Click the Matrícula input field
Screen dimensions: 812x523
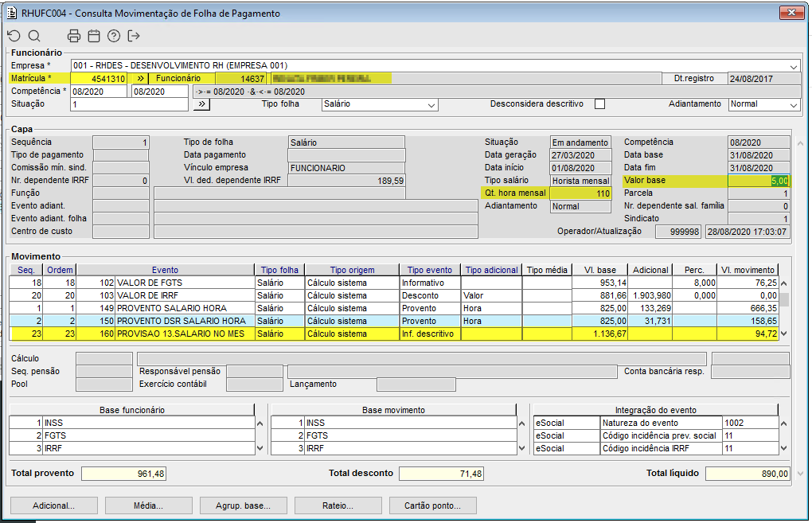click(x=99, y=79)
